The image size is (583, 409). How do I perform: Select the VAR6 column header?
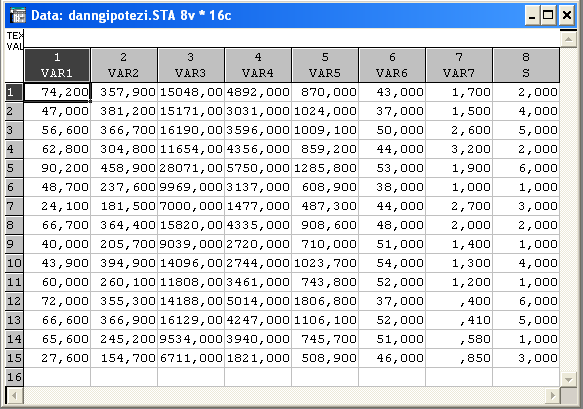pos(392,65)
